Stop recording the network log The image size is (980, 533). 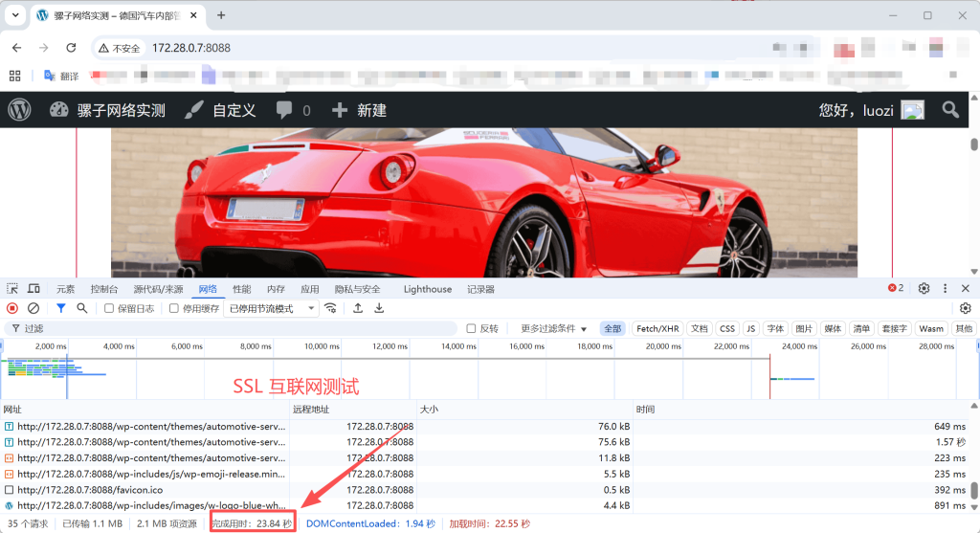pyautogui.click(x=12, y=308)
